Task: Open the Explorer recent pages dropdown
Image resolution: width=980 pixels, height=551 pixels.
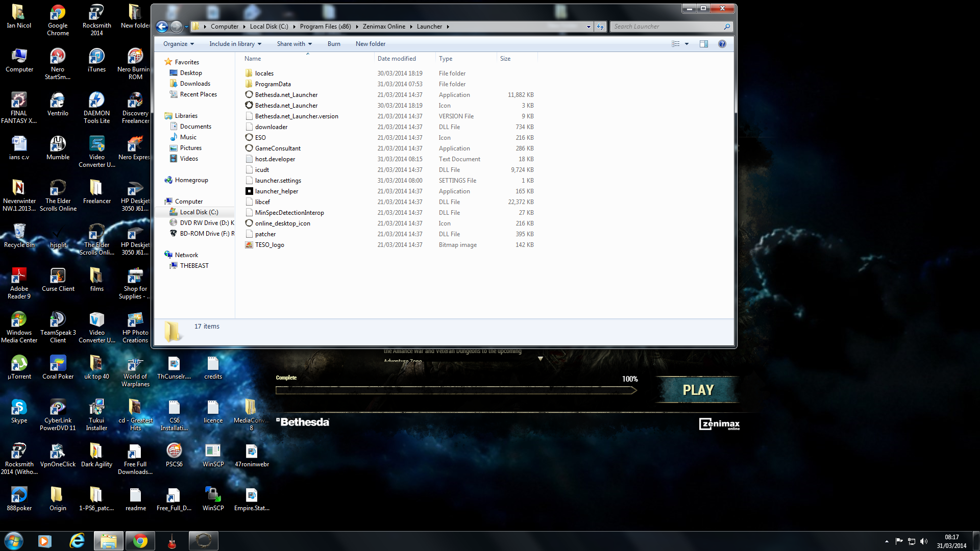Action: pos(186,27)
